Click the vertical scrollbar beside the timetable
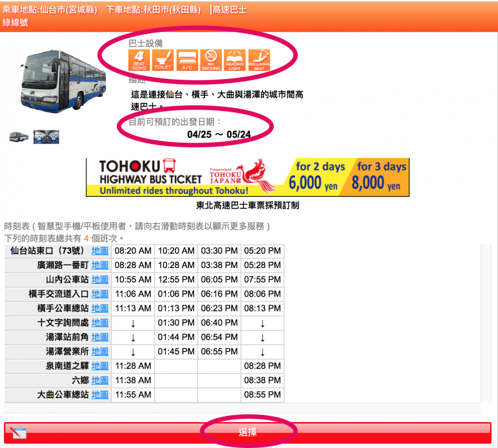Viewport: 498px width, 448px height. pos(486,323)
